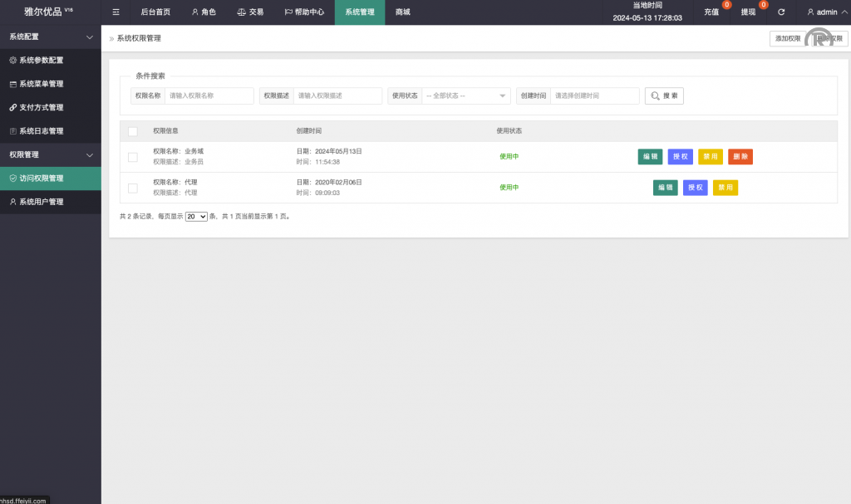Screen dimensions: 851x504
Task: Click the log icon beside 系统日志管理
Action: 12,131
